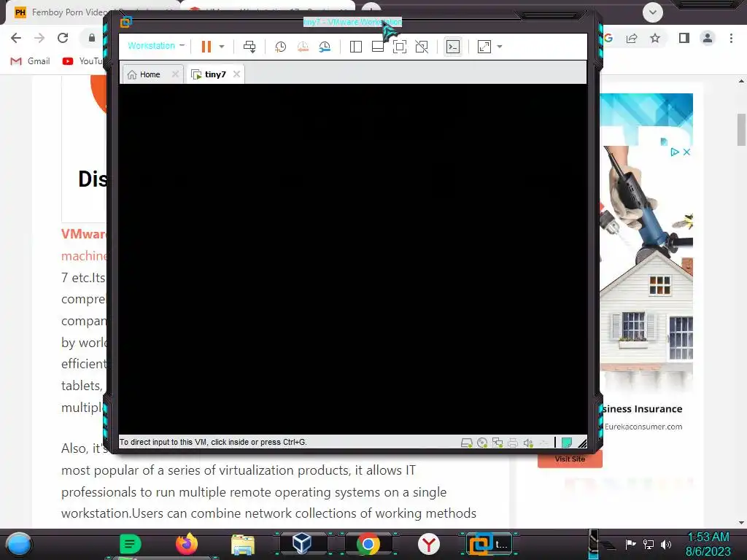The image size is (747, 560).
Task: Click the hard disk status icon
Action: 466,443
